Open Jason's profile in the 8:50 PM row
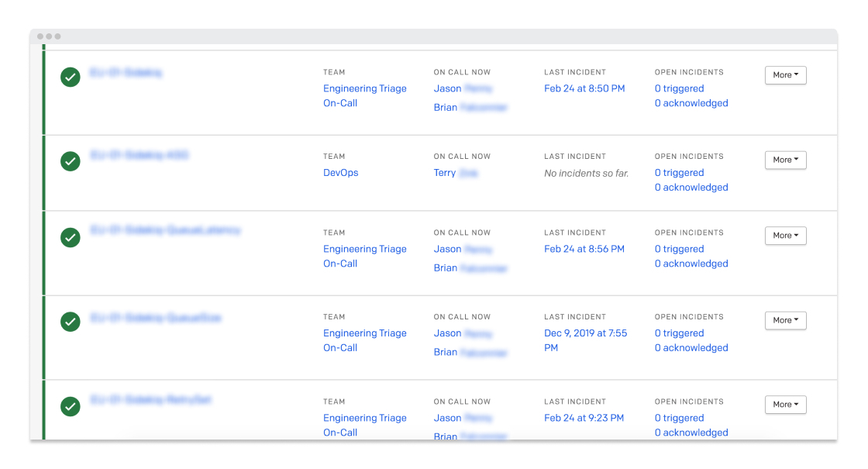This screenshot has height=469, width=868. click(463, 88)
